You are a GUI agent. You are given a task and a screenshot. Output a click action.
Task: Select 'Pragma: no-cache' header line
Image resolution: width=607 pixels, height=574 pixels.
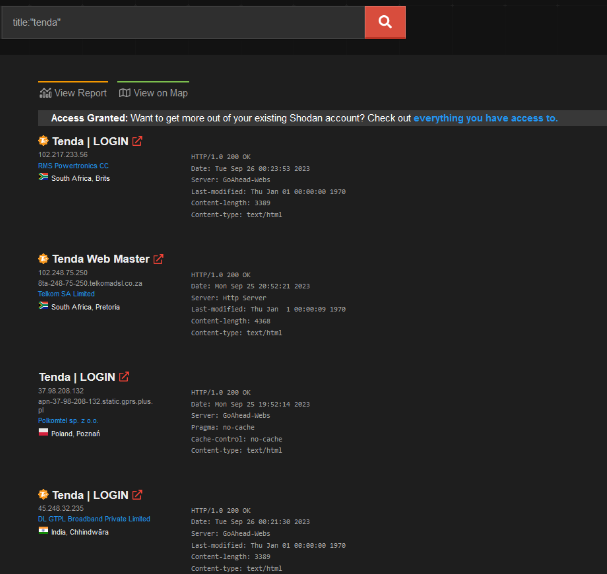pos(223,427)
